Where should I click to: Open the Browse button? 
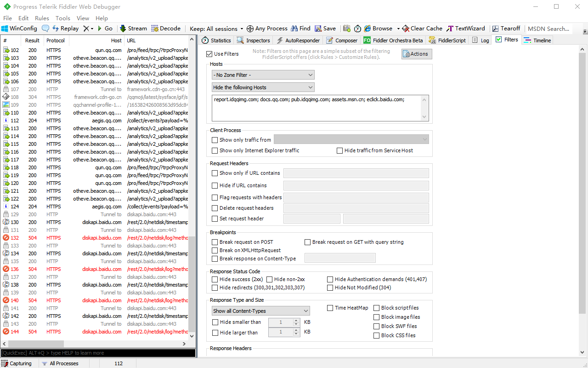(378, 29)
